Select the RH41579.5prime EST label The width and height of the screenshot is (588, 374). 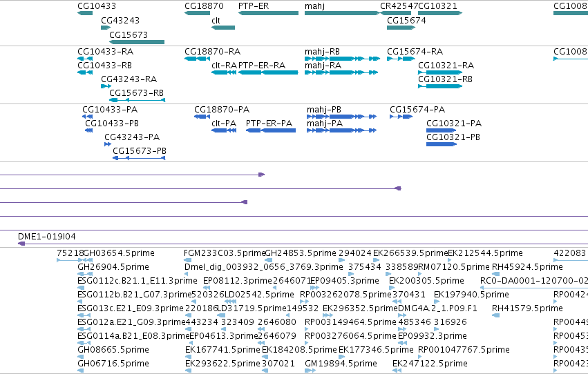click(x=527, y=309)
